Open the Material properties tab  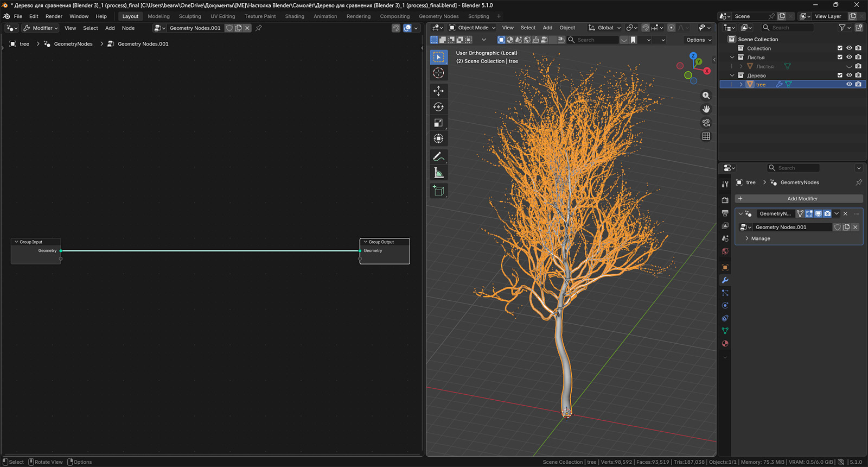click(x=725, y=344)
